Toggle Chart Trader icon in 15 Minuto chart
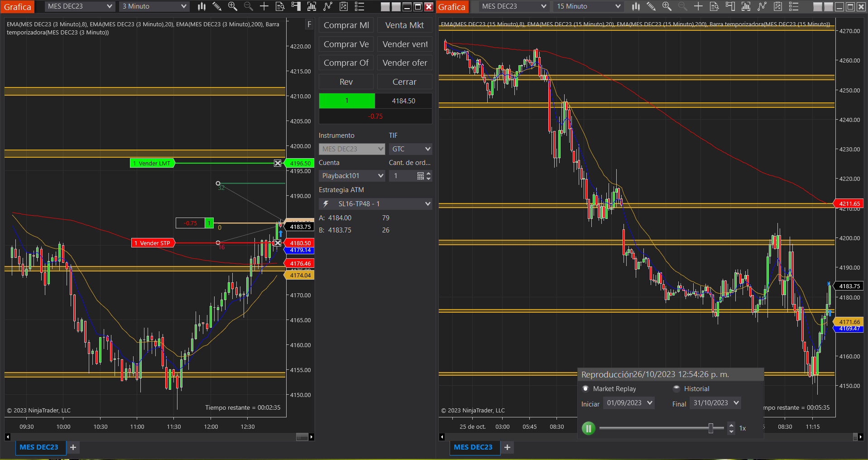Viewport: 868px width, 460px height. (x=730, y=6)
